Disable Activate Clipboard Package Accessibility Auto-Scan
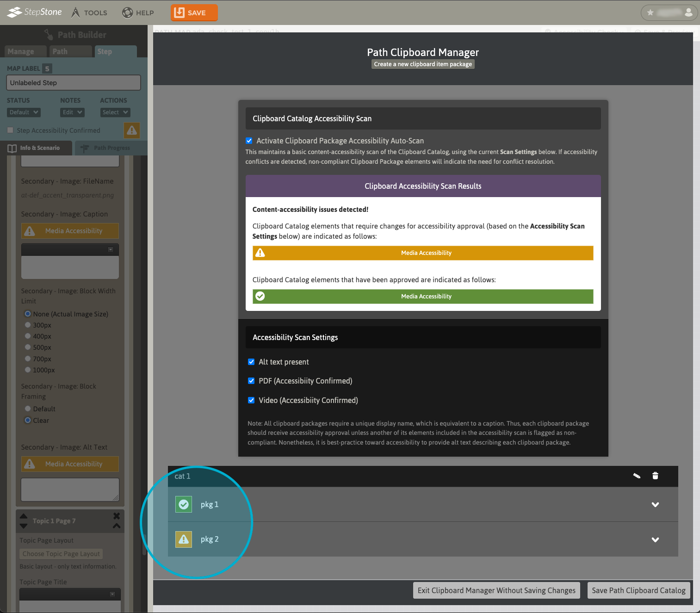 [249, 141]
